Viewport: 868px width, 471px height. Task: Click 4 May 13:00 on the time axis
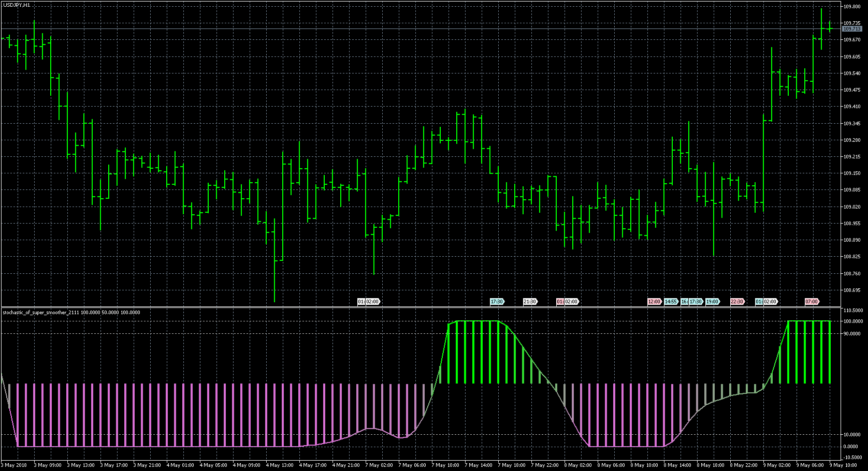click(x=280, y=465)
